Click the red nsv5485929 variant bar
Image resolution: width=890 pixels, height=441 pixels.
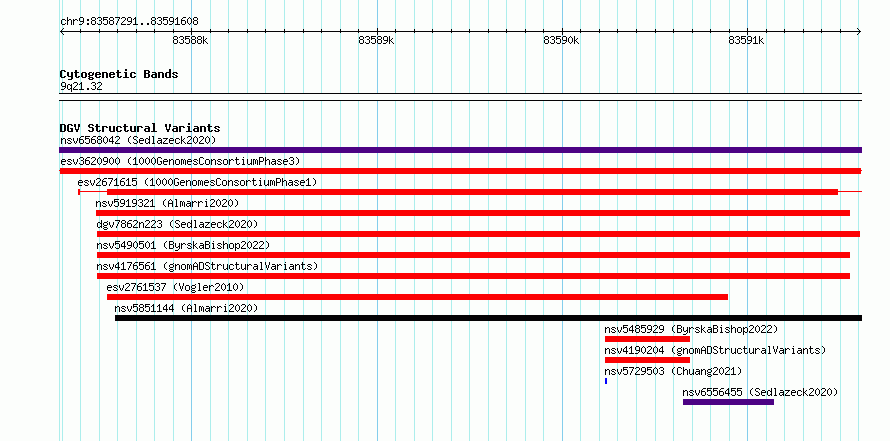(648, 339)
